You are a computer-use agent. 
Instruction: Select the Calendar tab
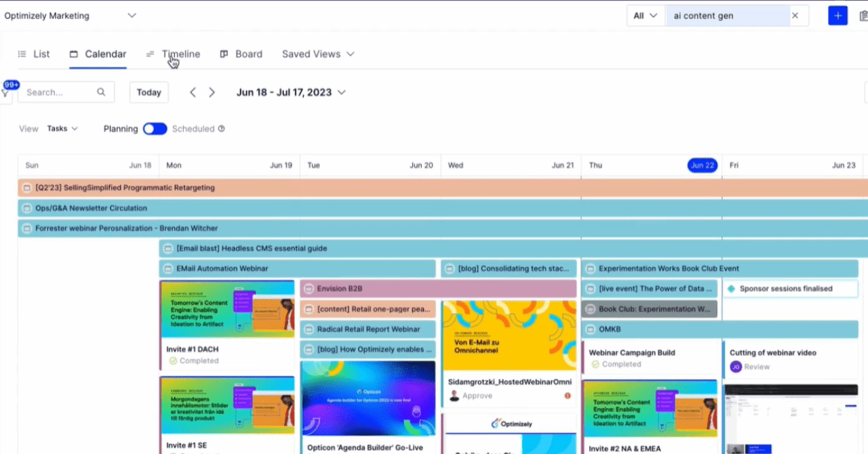point(98,54)
